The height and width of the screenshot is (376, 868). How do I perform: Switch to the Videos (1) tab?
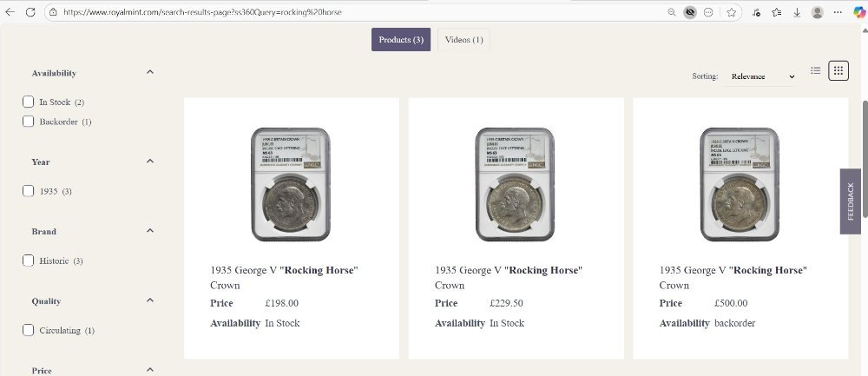pyautogui.click(x=464, y=40)
